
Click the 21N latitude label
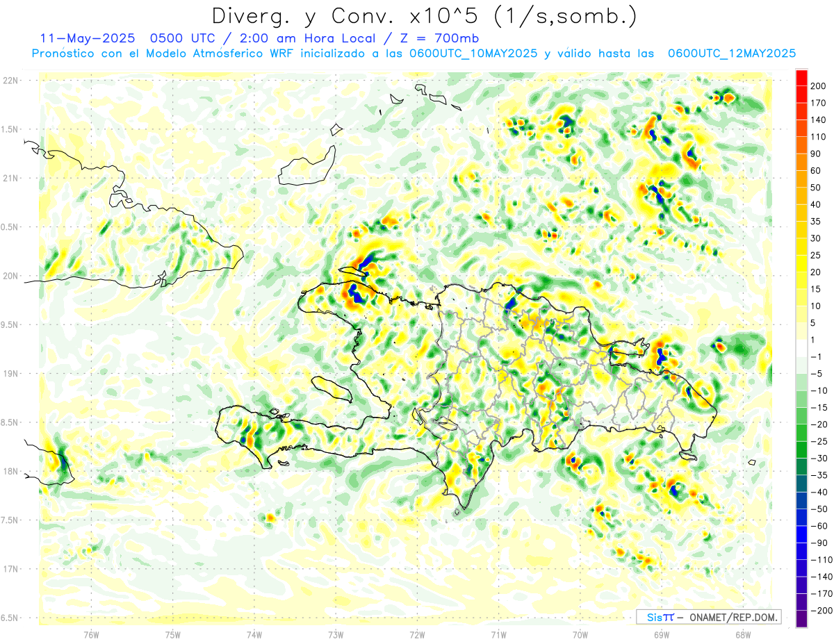click(x=11, y=178)
